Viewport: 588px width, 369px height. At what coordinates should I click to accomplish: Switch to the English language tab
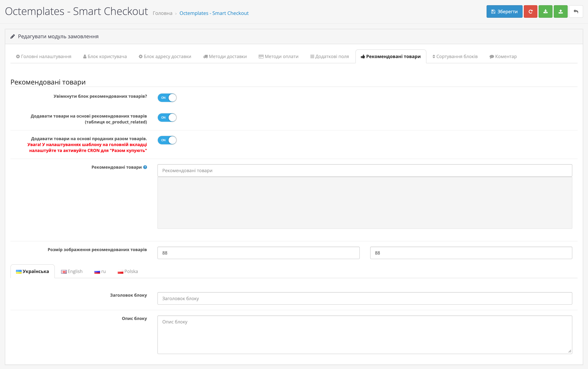72,271
